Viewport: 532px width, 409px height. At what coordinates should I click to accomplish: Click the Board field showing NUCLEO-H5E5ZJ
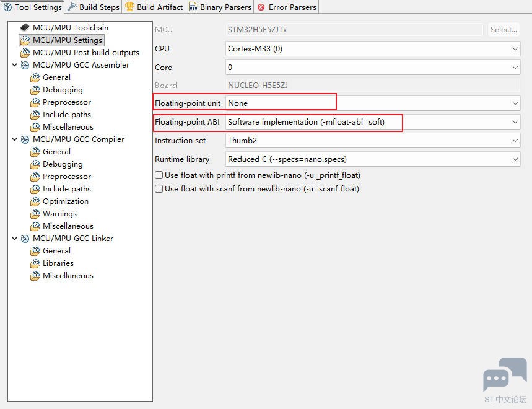(373, 85)
